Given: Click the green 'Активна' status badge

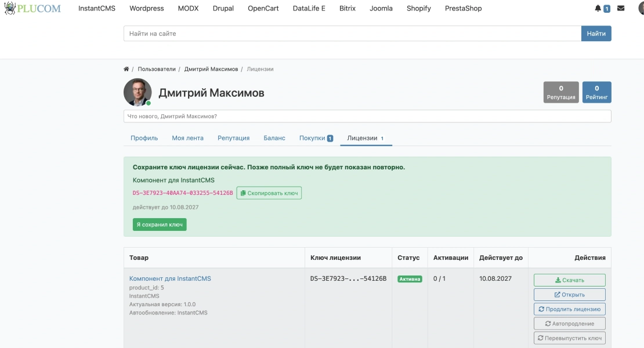Looking at the screenshot, I should click(x=410, y=279).
